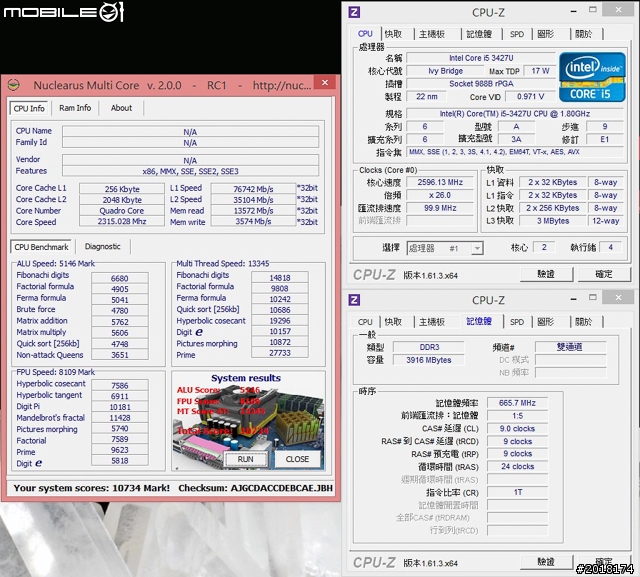This screenshot has height=577, width=640.
Task: Click the x 26.0 multiplier value
Action: click(x=440, y=195)
